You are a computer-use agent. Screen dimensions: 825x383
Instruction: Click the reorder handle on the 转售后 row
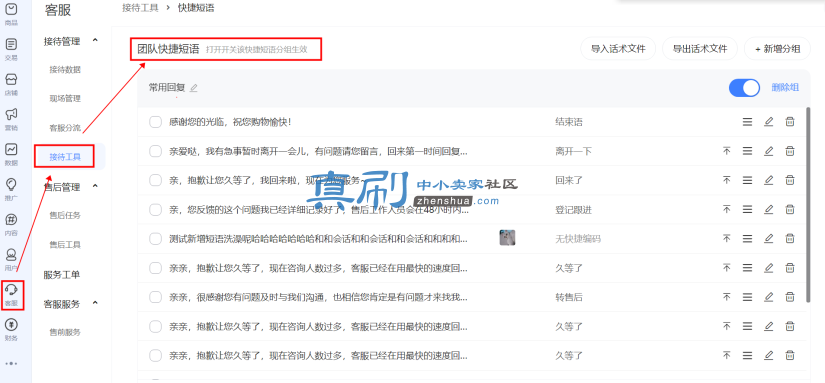tap(747, 297)
